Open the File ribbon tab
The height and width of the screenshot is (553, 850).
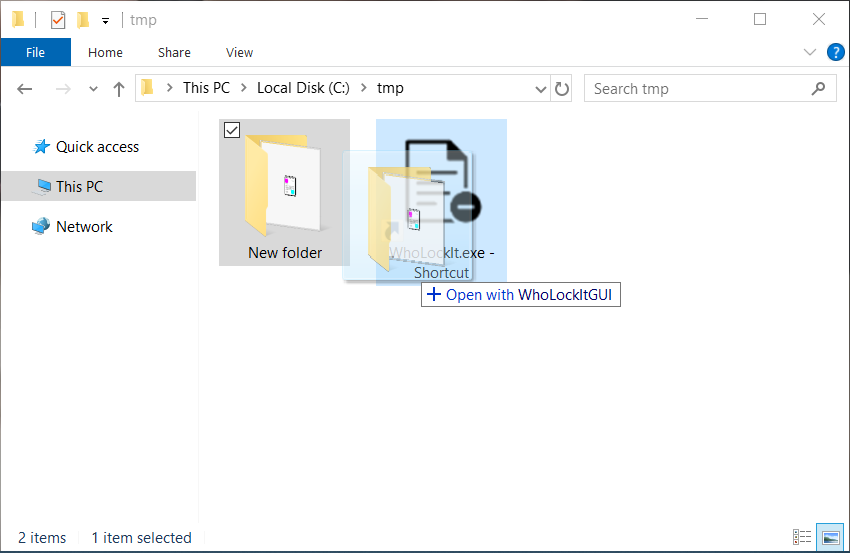tap(36, 53)
